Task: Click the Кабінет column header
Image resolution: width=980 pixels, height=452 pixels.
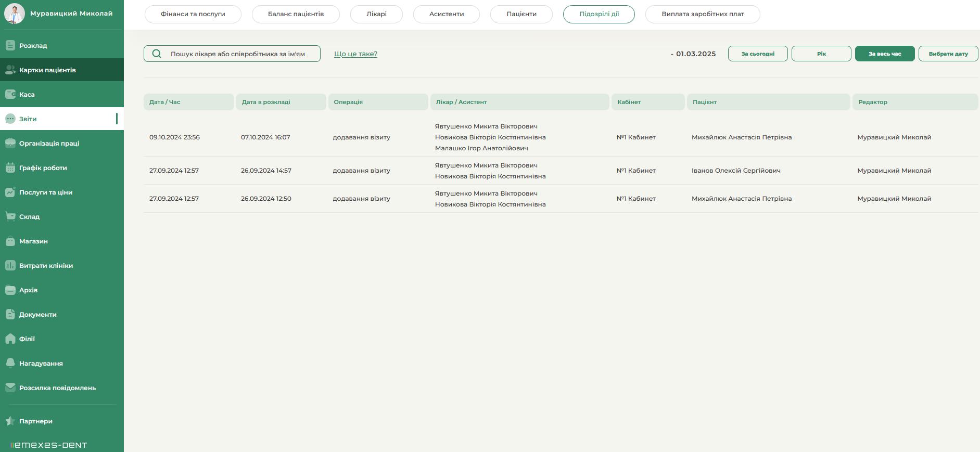Action: (x=648, y=102)
